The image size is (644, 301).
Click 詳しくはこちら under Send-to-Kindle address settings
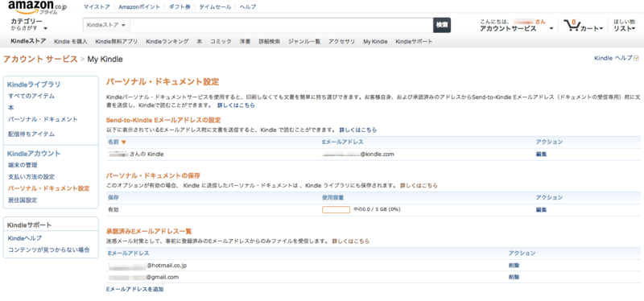tap(357, 130)
